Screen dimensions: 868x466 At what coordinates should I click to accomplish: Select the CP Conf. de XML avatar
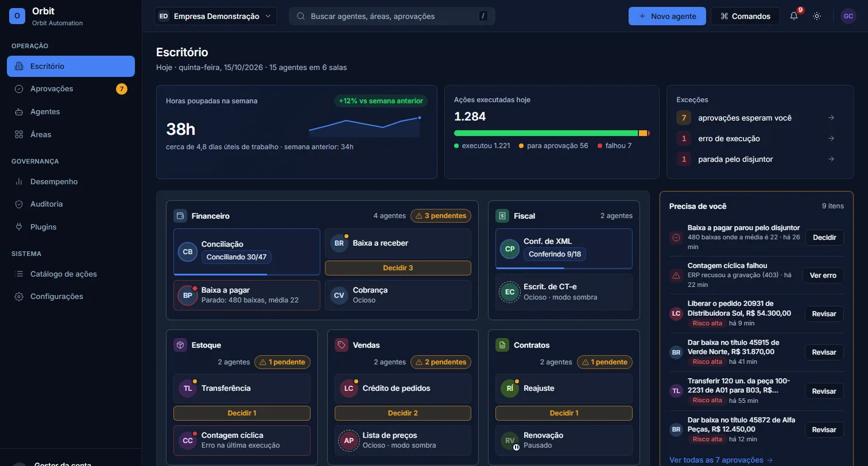coord(510,249)
